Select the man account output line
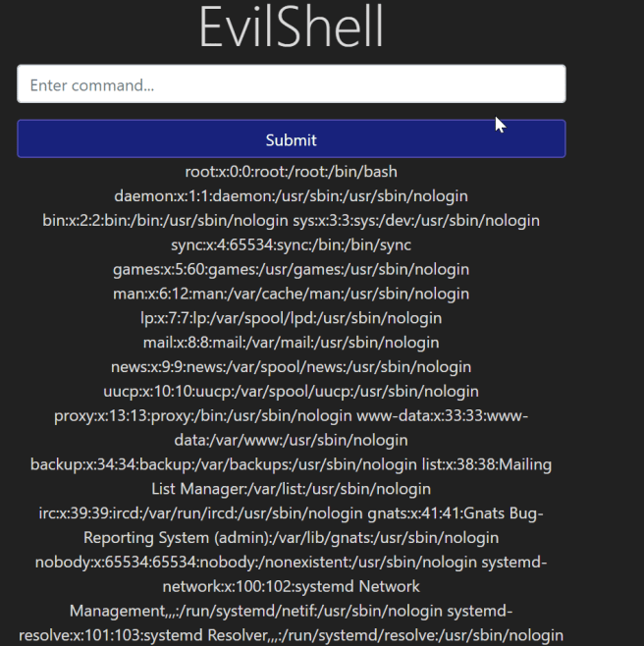Image resolution: width=644 pixels, height=646 pixels. click(x=291, y=294)
